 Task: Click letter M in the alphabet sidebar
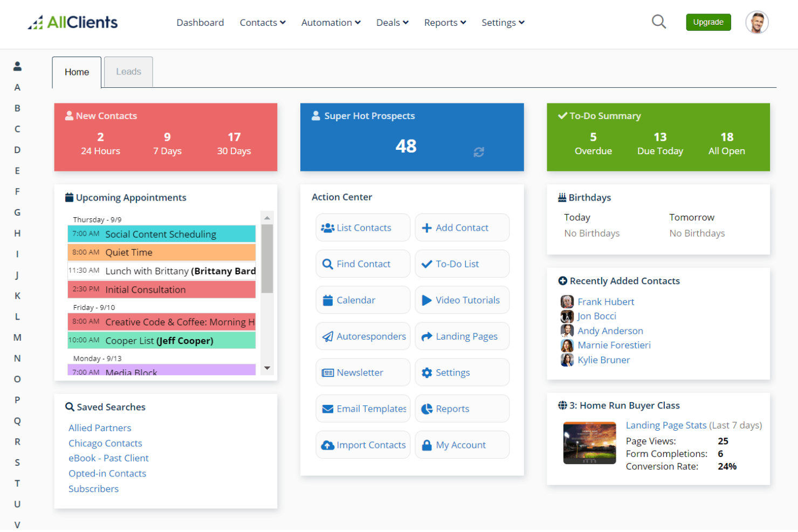(x=17, y=337)
